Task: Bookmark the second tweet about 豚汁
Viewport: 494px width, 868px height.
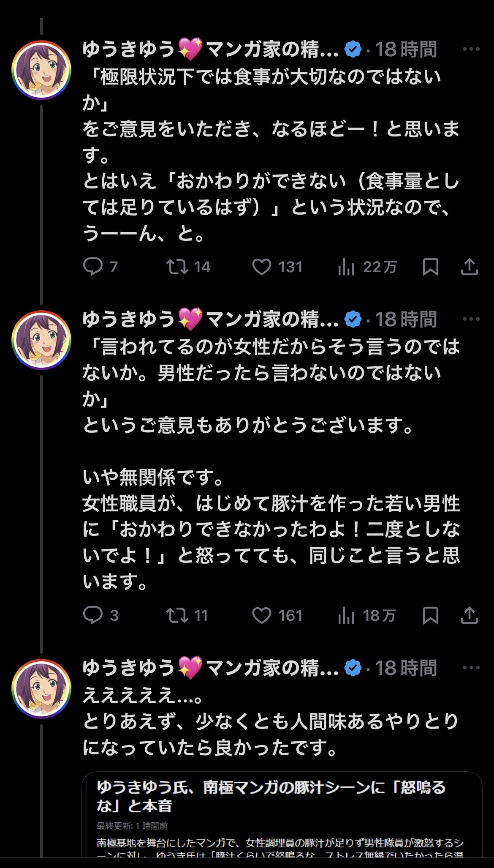Action: click(430, 615)
